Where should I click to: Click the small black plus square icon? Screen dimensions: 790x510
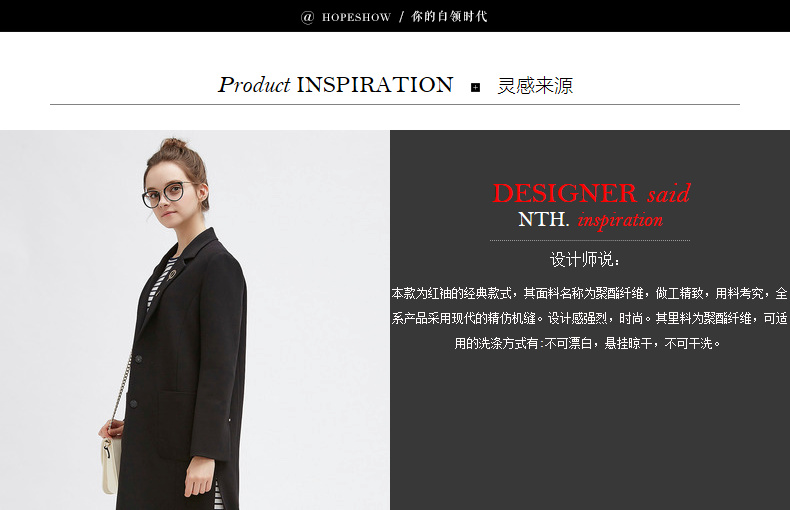[x=475, y=88]
